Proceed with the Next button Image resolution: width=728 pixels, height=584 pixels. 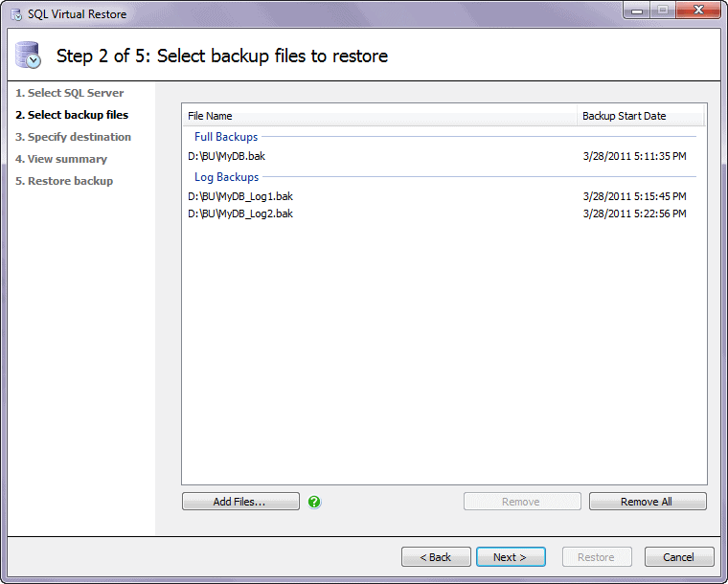511,556
